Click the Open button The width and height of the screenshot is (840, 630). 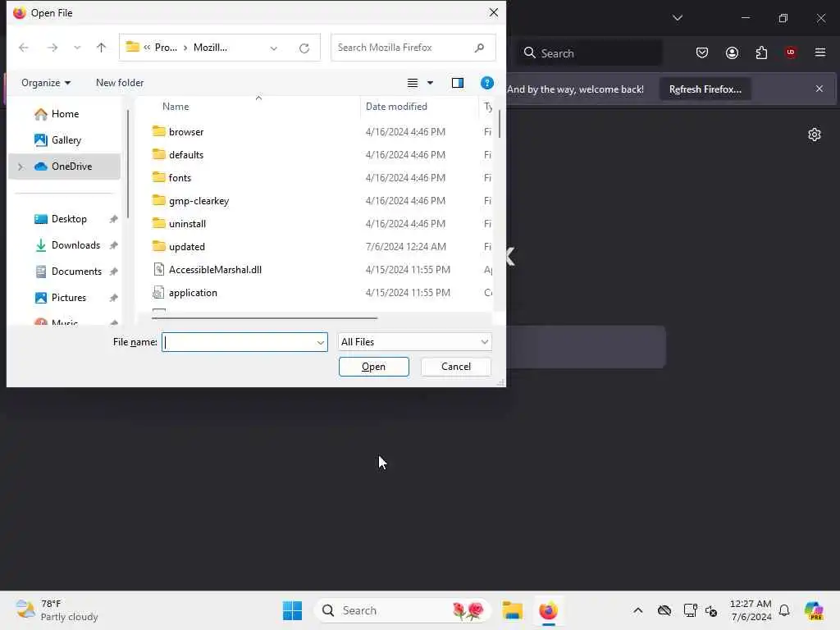(x=373, y=367)
